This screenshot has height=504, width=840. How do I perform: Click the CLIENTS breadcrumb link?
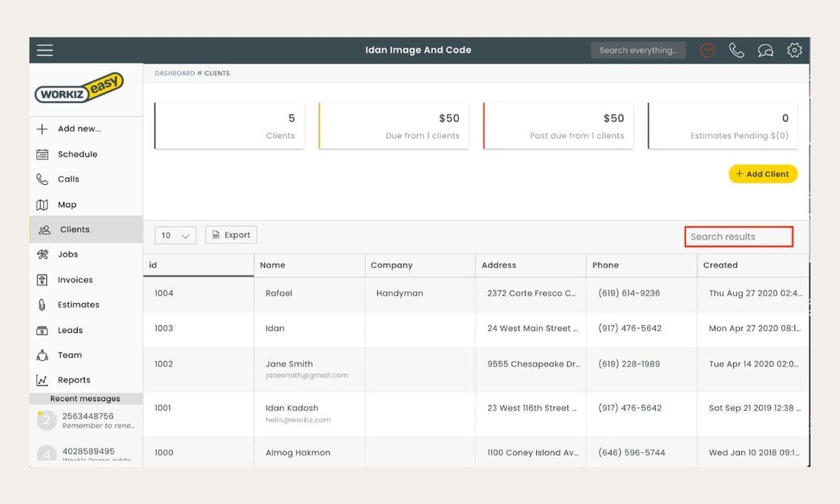217,73
